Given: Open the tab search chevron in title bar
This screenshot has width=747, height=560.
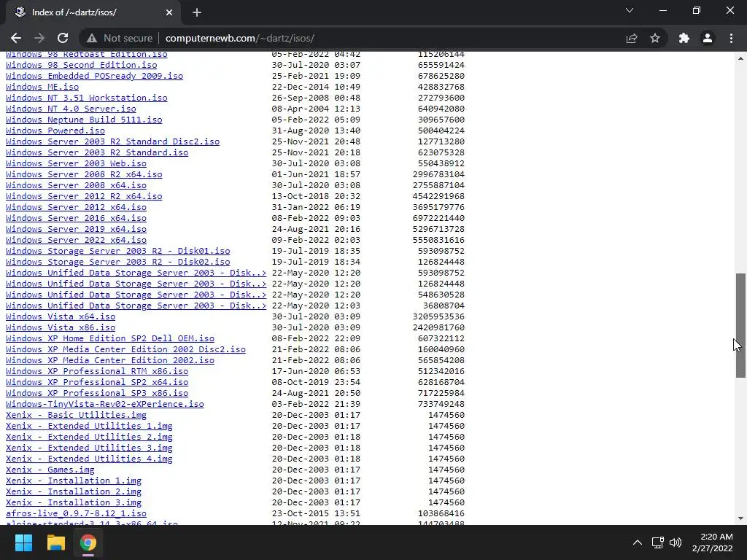Looking at the screenshot, I should coord(630,10).
